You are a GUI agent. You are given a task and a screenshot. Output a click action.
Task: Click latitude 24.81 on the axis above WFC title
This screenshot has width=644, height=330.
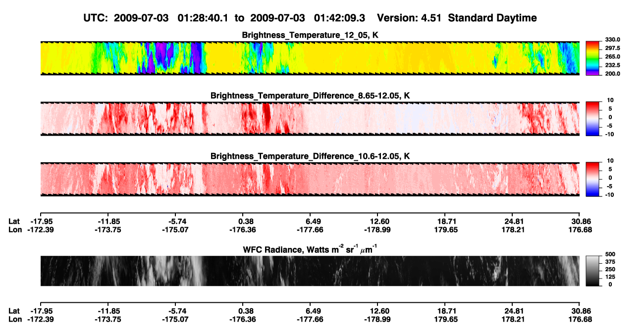click(513, 221)
